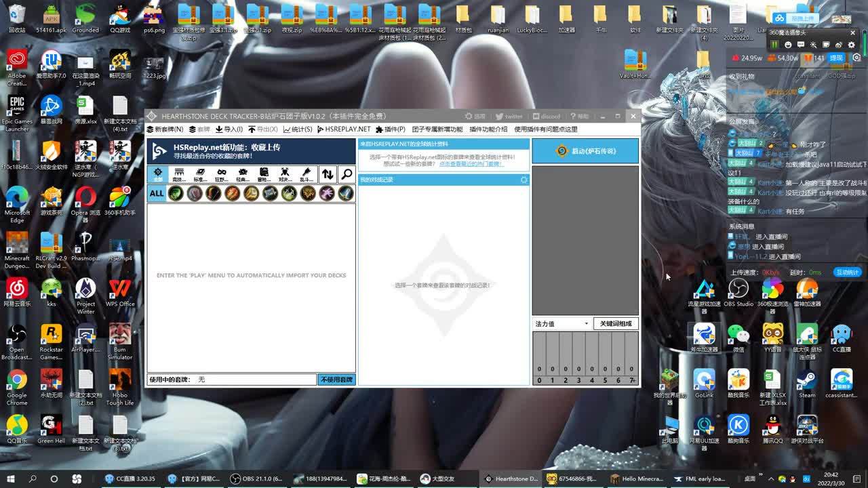Viewport: 868px width, 488px height.
Task: Show ALL classes in deck filter
Action: (157, 194)
